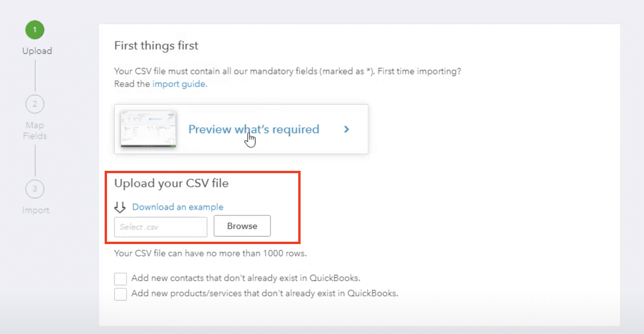Select the Map Fields step label
The height and width of the screenshot is (334, 644).
(x=35, y=130)
